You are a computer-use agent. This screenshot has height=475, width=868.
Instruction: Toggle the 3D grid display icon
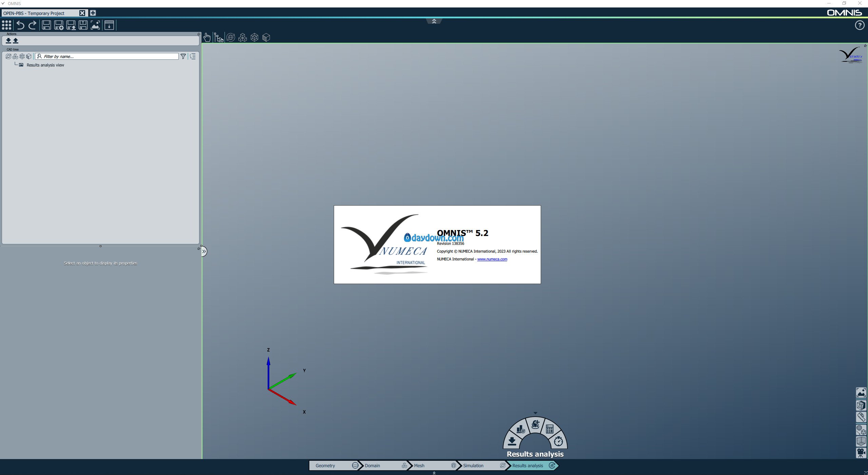tap(861, 441)
